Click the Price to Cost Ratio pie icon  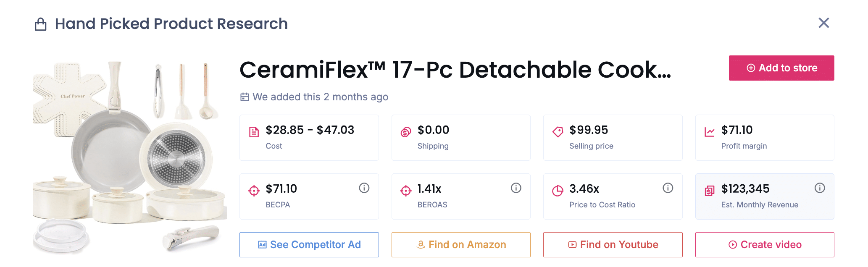click(558, 191)
